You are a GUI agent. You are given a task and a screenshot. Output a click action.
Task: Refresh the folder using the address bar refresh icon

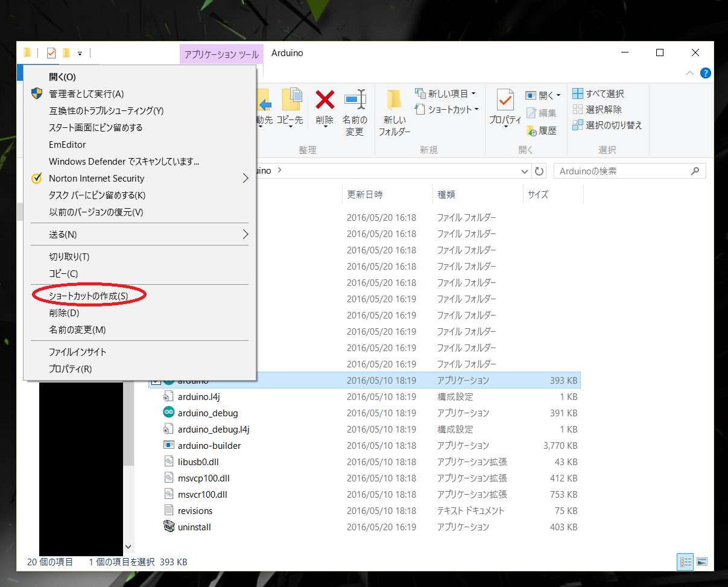tap(540, 171)
